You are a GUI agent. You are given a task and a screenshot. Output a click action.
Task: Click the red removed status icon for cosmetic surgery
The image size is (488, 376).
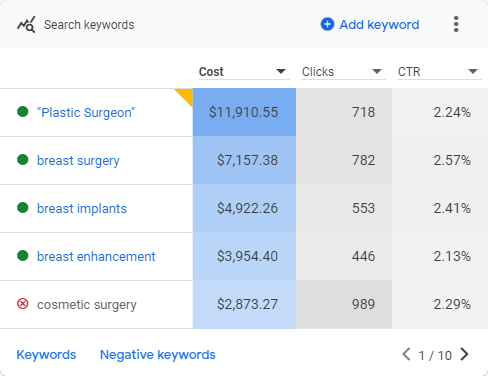click(x=23, y=304)
